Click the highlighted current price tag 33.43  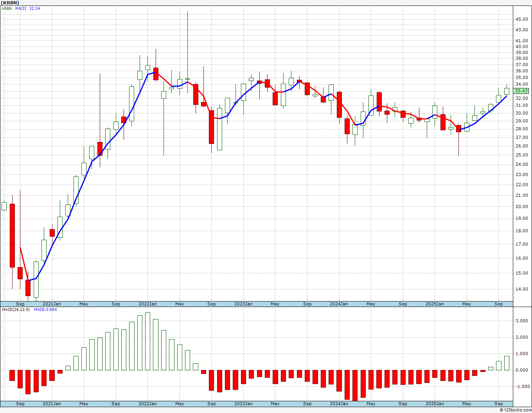(521, 91)
